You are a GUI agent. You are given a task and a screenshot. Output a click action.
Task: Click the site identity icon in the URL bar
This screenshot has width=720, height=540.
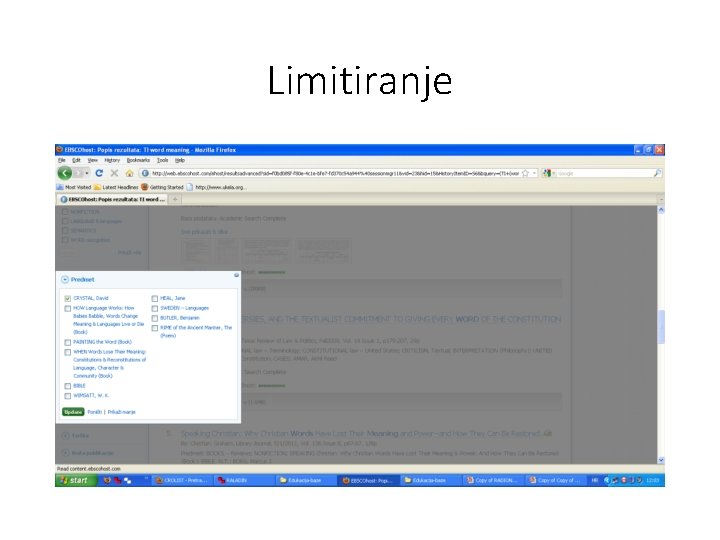point(145,173)
